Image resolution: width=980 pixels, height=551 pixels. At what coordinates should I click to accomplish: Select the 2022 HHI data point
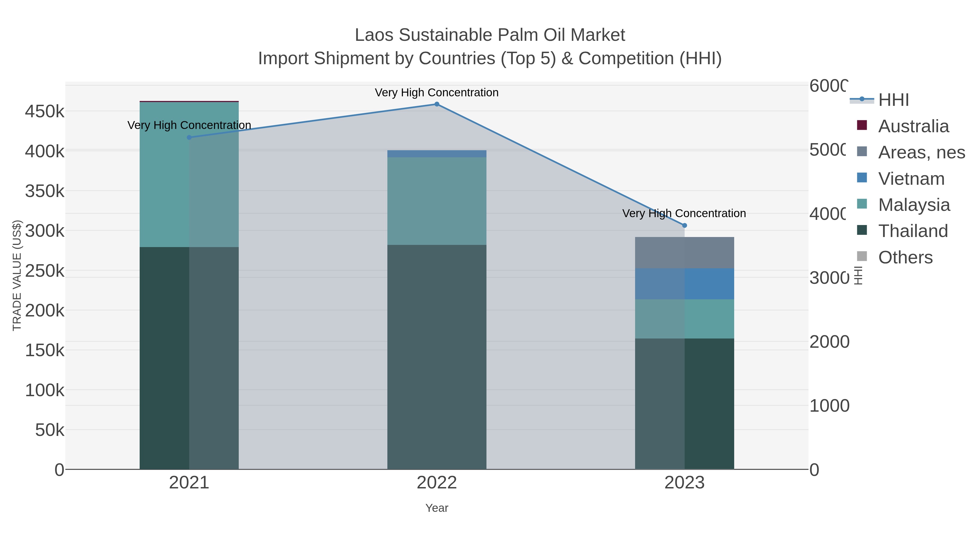(437, 104)
